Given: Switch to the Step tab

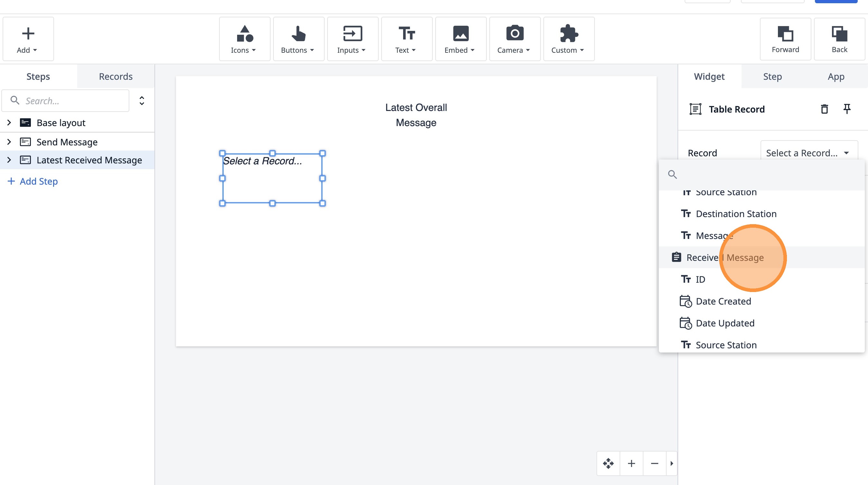Looking at the screenshot, I should [772, 77].
